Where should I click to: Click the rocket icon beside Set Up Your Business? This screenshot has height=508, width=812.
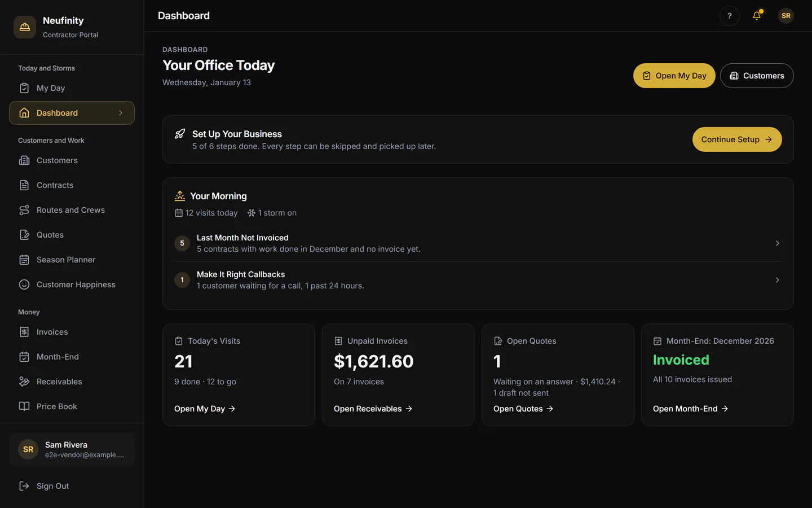(x=180, y=134)
